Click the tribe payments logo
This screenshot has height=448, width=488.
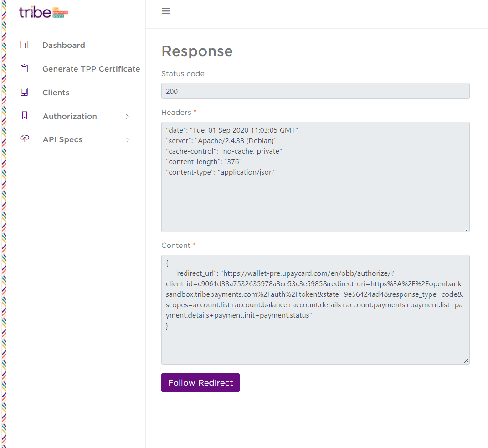point(43,12)
